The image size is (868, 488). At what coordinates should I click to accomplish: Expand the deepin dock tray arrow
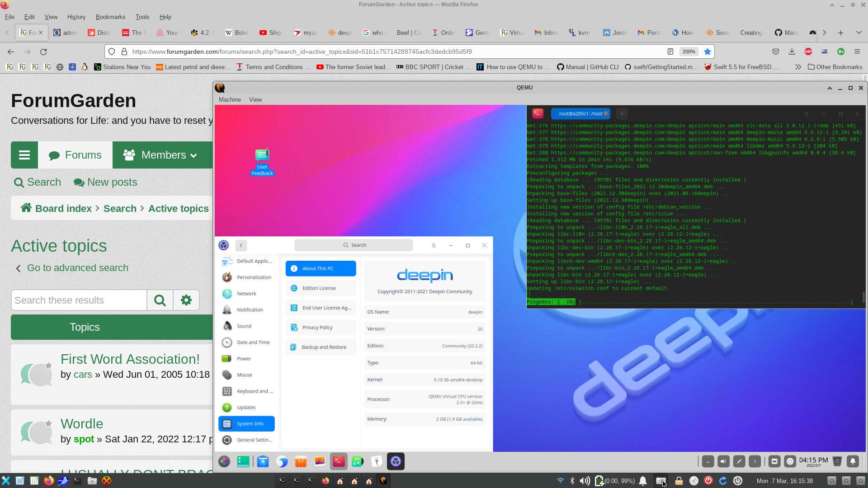(x=755, y=461)
